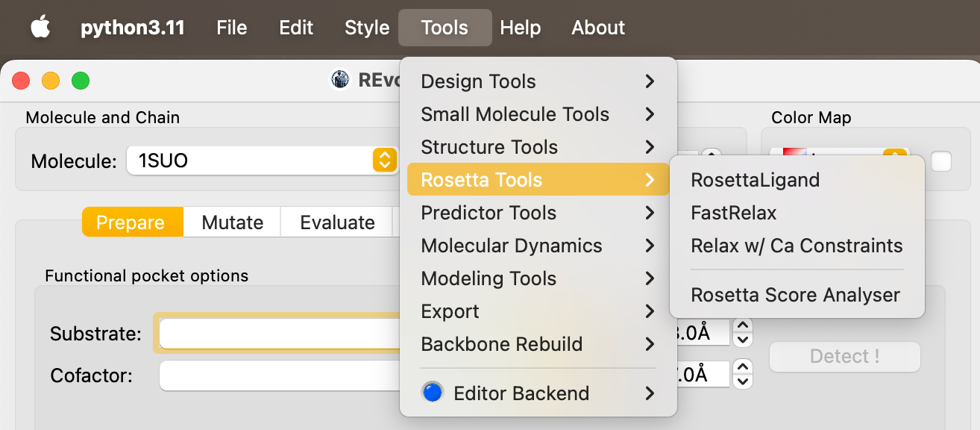Screen dimensions: 980x430
Task: Click the blue Editor Backend indicator icon
Action: click(x=433, y=393)
